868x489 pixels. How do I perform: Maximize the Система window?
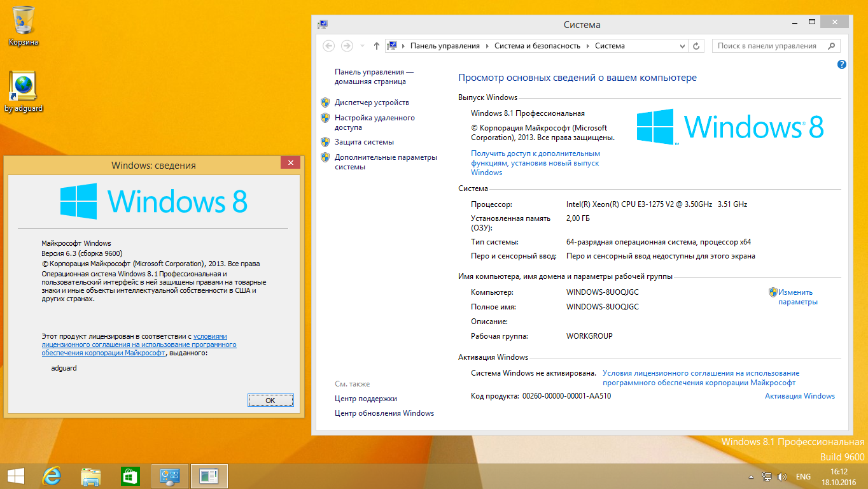[x=811, y=22]
